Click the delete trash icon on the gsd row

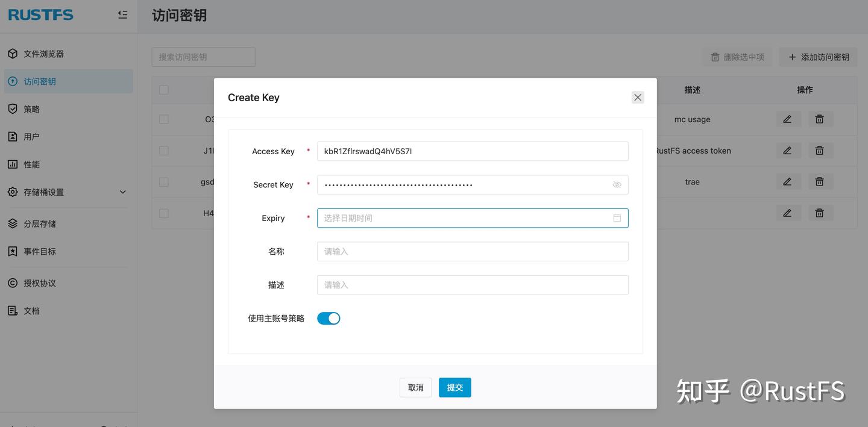[820, 181]
